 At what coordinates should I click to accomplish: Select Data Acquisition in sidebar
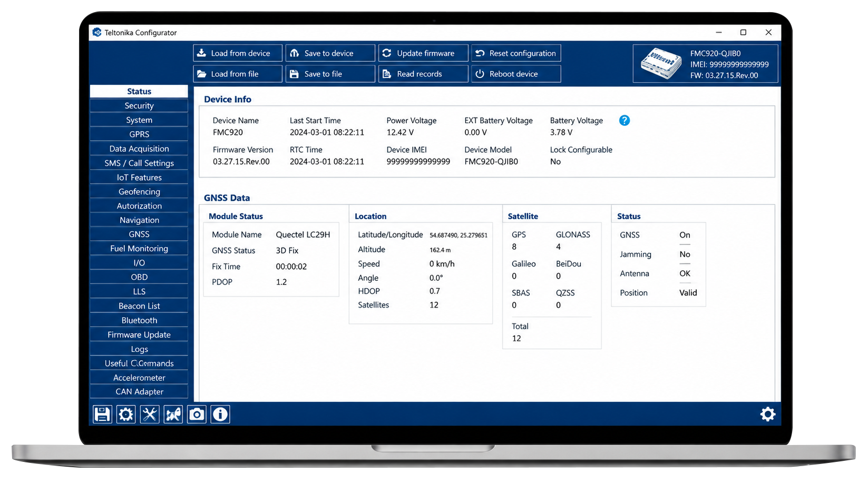click(139, 149)
